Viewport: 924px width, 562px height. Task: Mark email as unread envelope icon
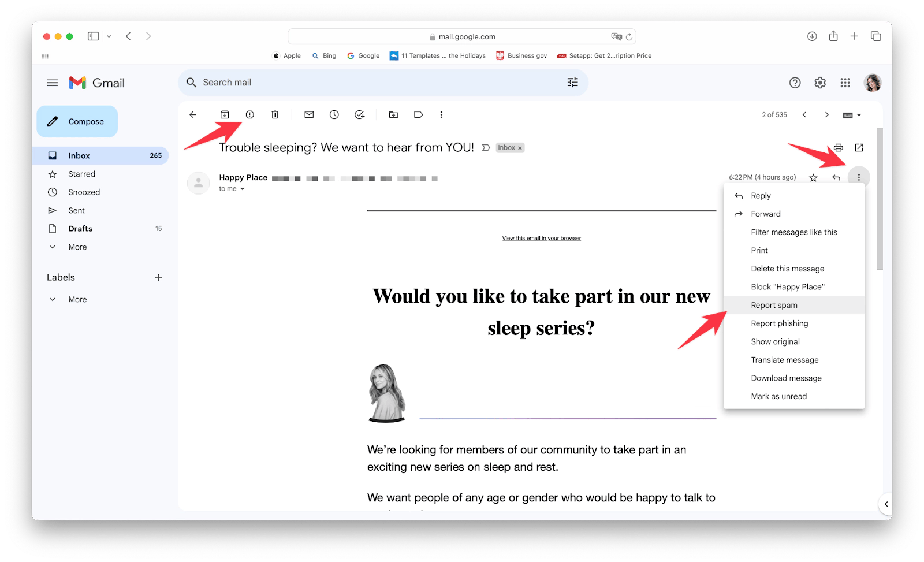[309, 115]
